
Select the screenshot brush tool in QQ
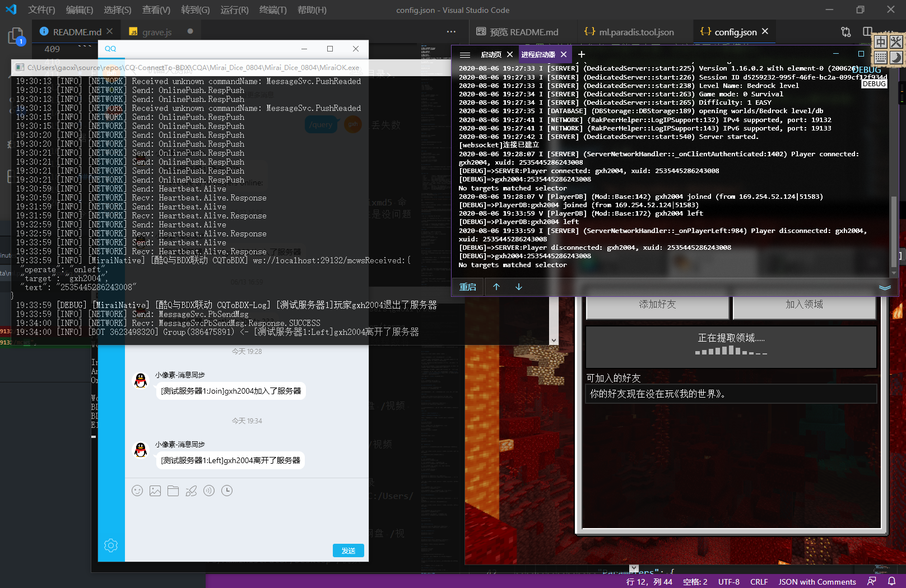coord(191,490)
